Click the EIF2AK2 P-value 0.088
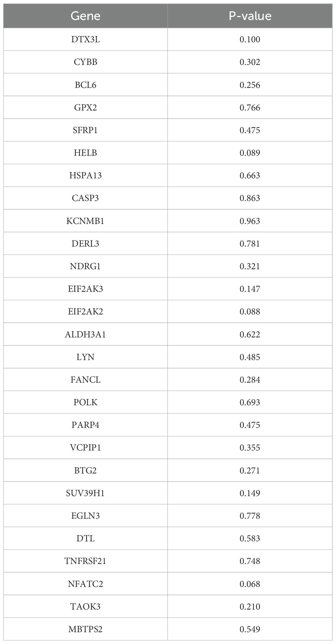 pos(250,312)
